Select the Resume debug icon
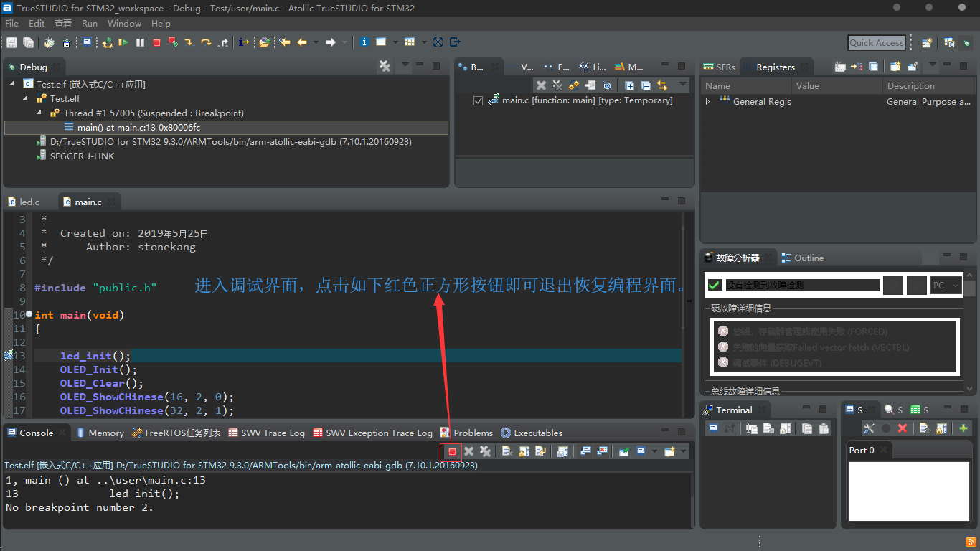 coord(123,42)
